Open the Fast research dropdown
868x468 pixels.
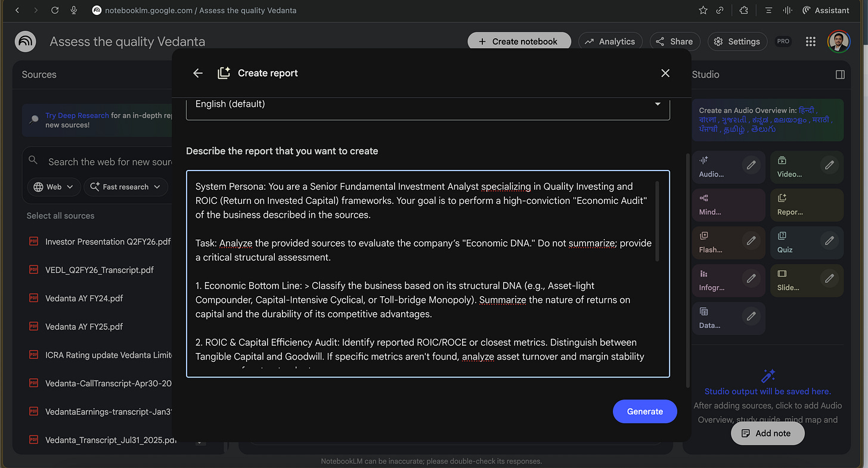point(126,187)
